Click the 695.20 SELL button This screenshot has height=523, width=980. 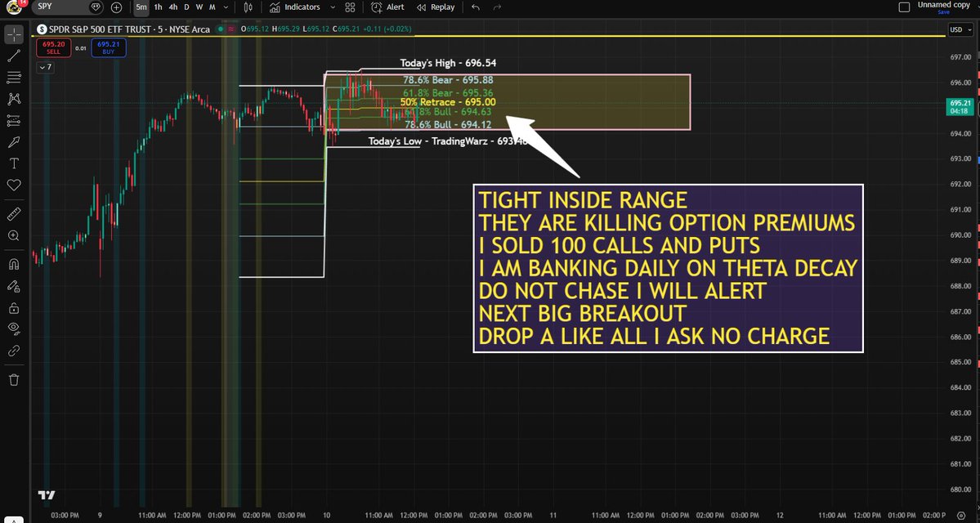pyautogui.click(x=53, y=47)
